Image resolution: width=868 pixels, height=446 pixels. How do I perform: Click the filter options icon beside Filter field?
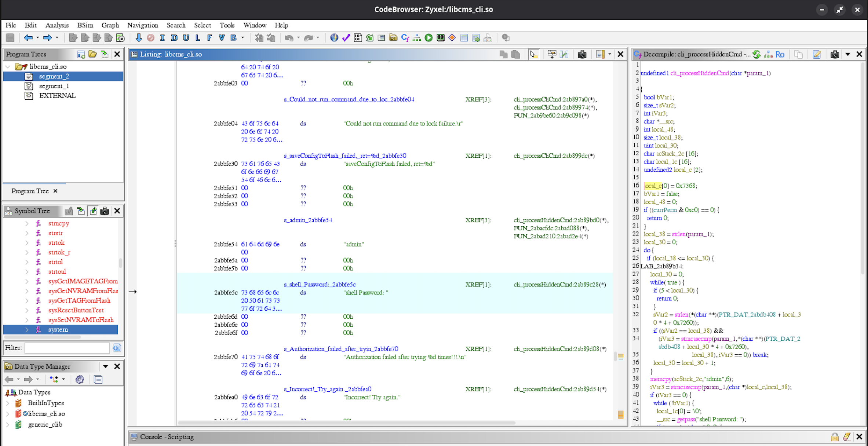(117, 348)
